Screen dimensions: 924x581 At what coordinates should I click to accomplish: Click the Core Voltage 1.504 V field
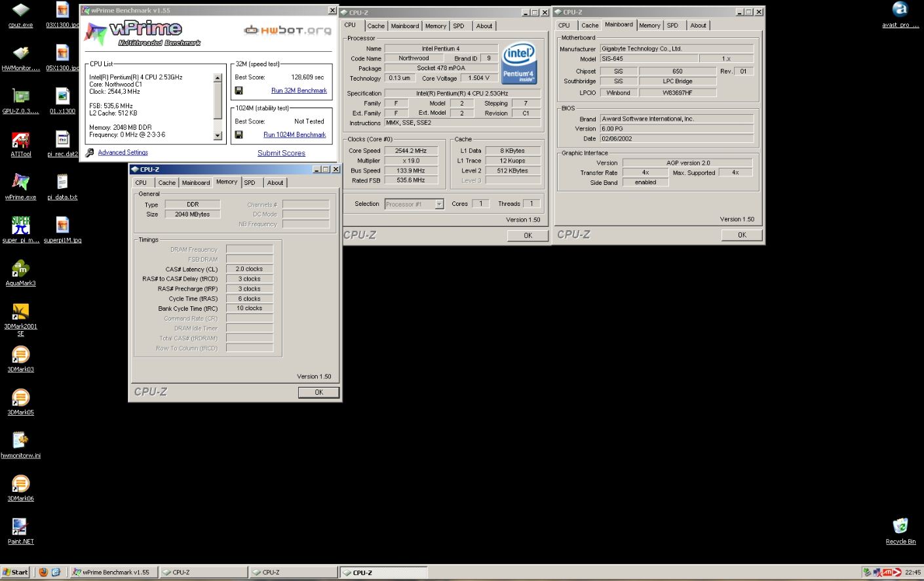[x=478, y=78]
